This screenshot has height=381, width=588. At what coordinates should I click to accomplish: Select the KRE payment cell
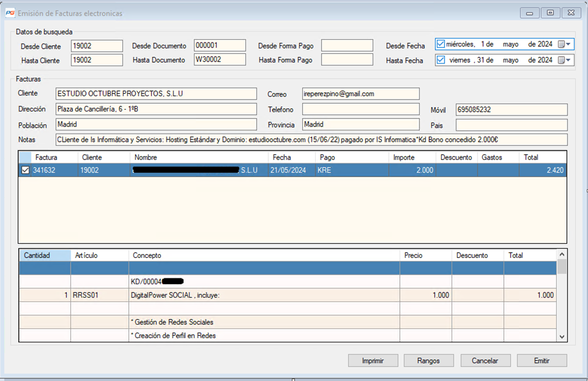(352, 170)
